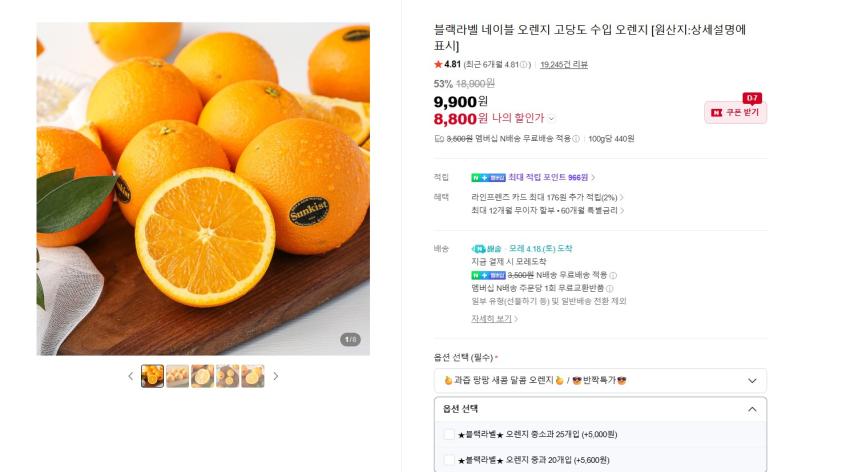
Task: Check 오렌지 중소과 25개입 option
Action: coord(449,434)
